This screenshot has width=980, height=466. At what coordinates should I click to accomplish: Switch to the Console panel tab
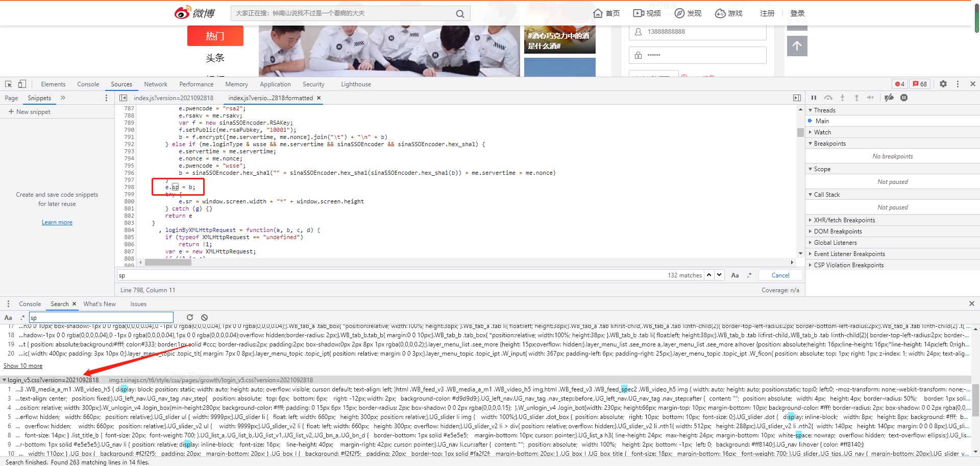88,84
